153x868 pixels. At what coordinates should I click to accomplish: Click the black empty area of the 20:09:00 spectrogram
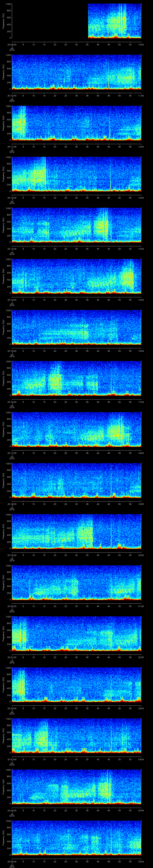50,21
